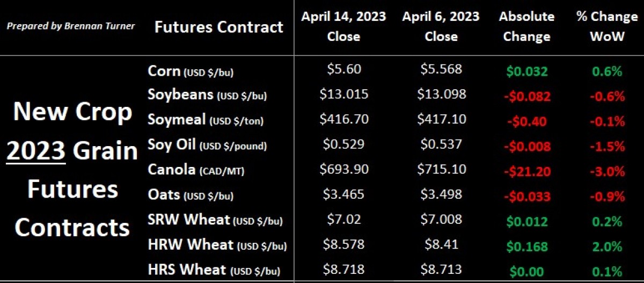Select the April 14, 2023 Close header
Viewport: 644px width, 283px height.
click(343, 26)
